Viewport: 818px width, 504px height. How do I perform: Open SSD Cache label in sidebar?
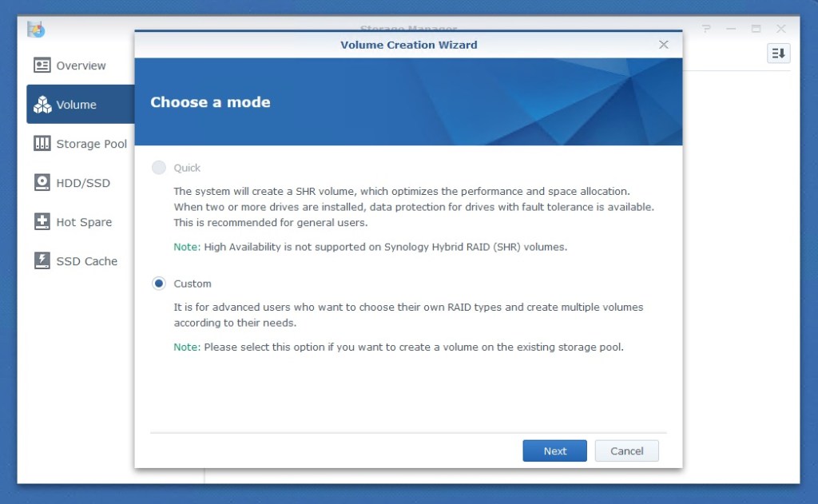(x=86, y=262)
